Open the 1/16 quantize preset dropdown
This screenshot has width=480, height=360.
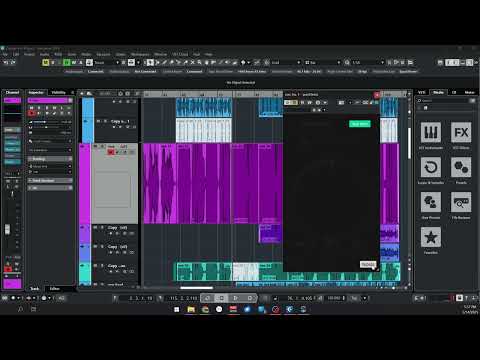point(368,62)
